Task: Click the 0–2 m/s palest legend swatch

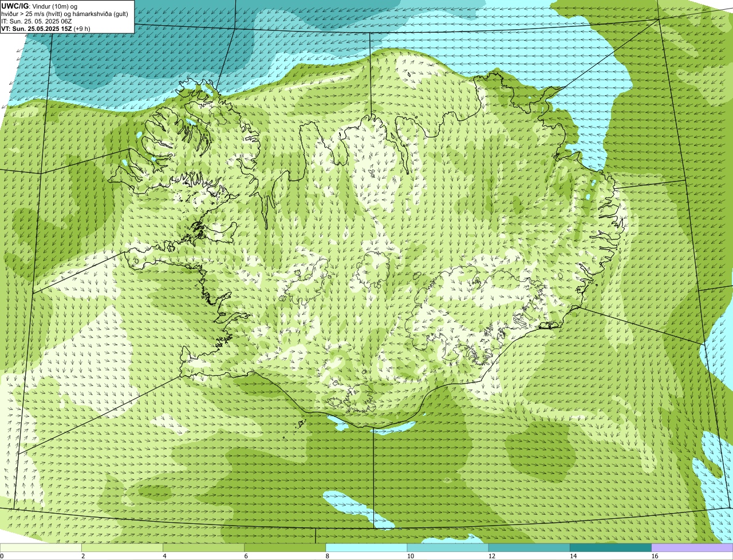Action: tap(41, 548)
